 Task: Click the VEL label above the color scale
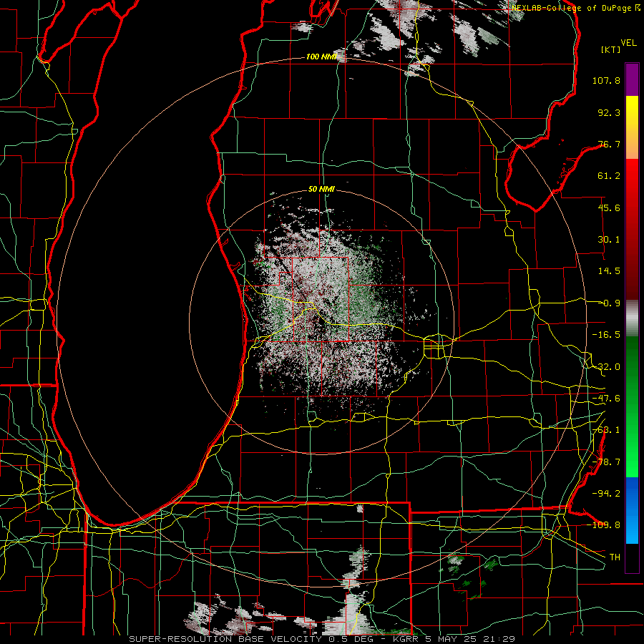(628, 43)
